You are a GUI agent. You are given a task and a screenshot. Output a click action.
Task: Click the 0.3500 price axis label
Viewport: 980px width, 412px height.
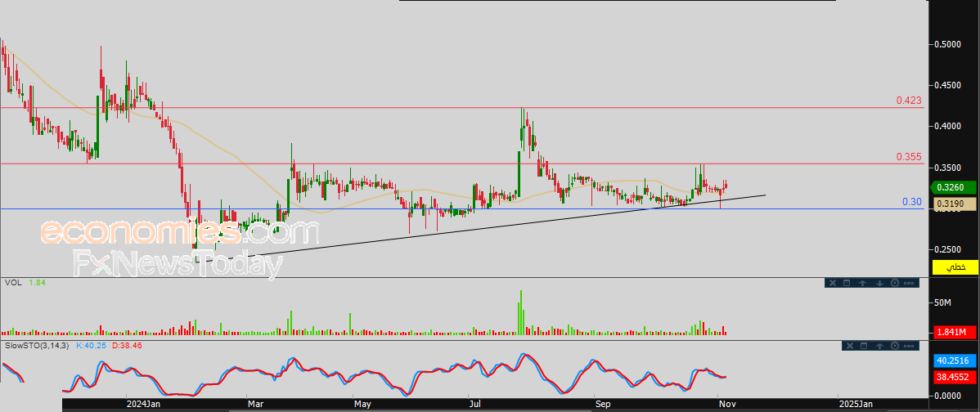[947, 168]
